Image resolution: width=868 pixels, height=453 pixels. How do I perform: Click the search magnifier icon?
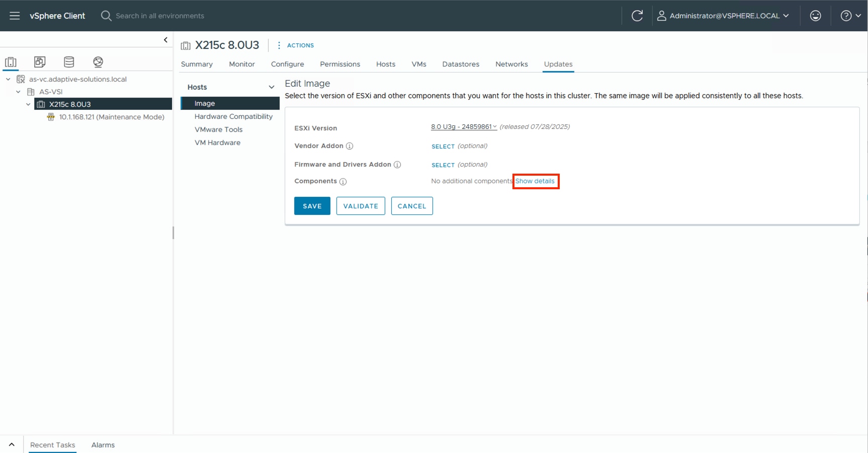(x=106, y=16)
